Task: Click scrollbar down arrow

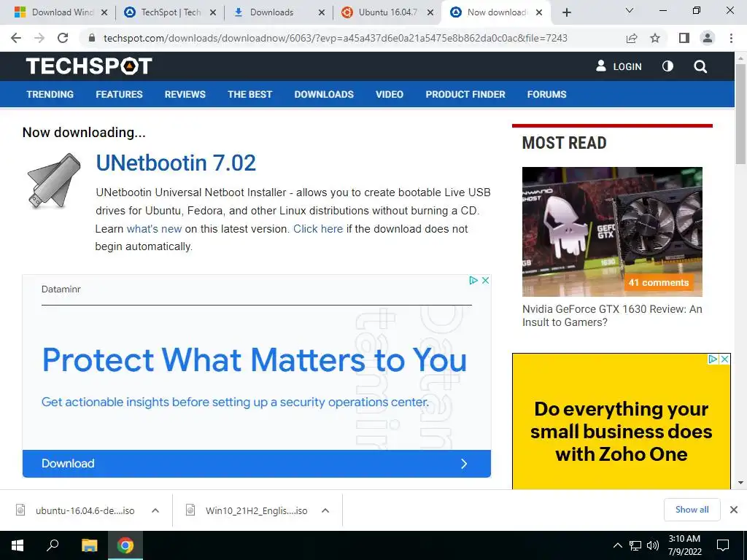Action: click(x=740, y=483)
